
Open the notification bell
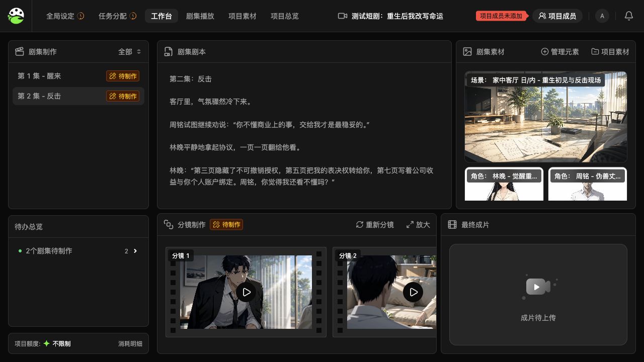coord(629,16)
